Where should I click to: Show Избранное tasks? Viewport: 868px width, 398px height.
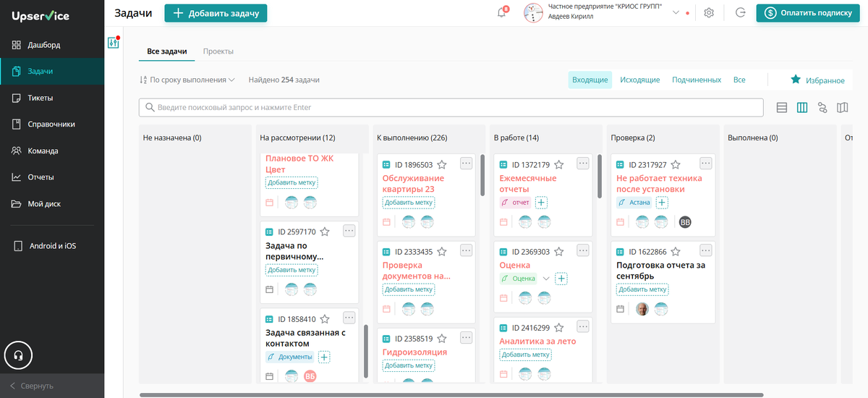817,80
